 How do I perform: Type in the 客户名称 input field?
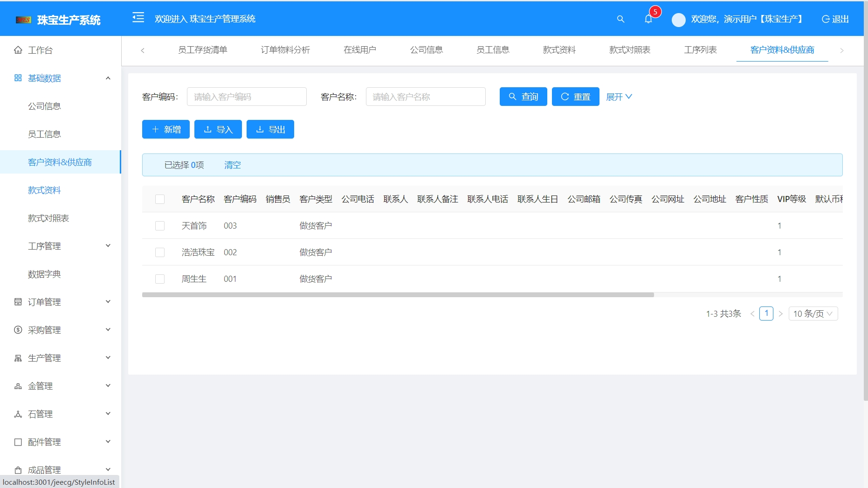tap(425, 97)
